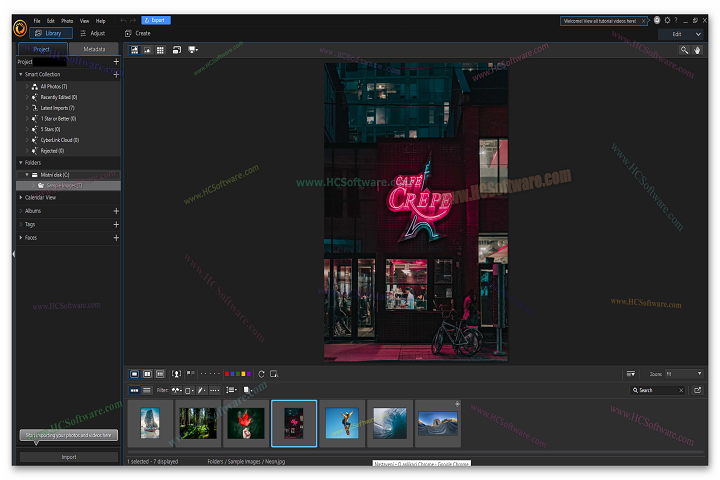Image resolution: width=720 pixels, height=480 pixels.
Task: Switch to the Create module
Action: click(x=138, y=33)
